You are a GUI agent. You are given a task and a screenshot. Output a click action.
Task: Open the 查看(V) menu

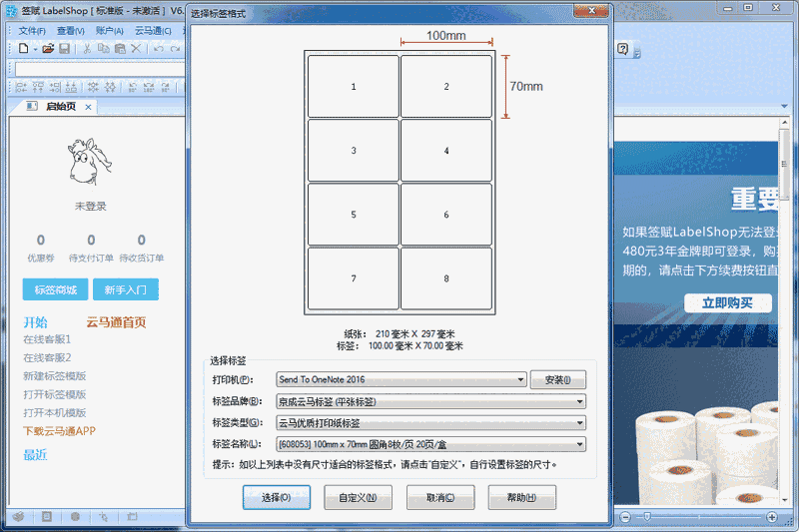click(x=70, y=31)
